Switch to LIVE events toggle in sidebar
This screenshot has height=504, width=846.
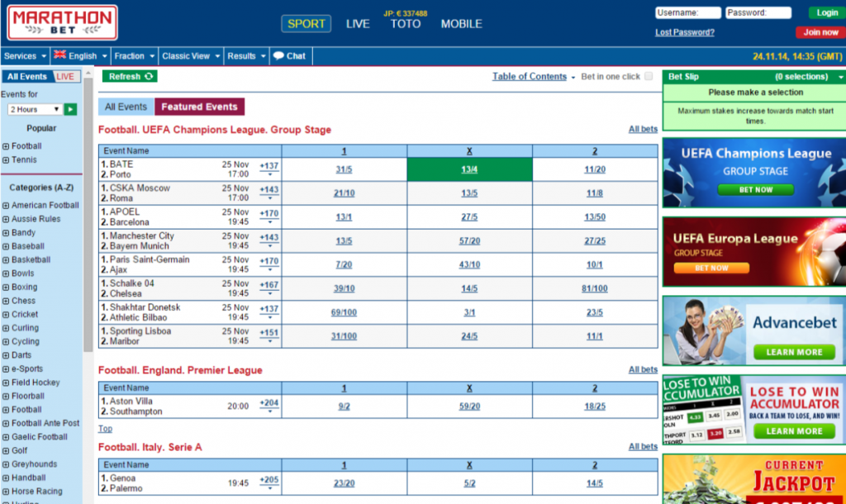[66, 77]
